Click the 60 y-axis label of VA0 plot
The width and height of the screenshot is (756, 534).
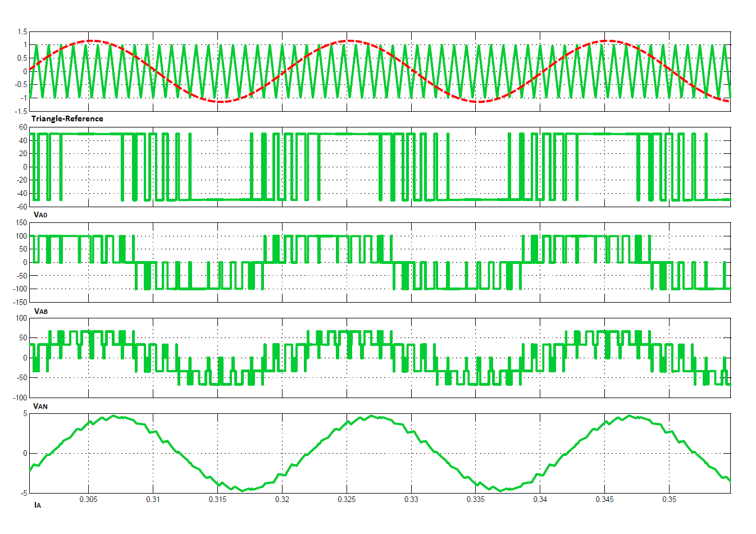[x=24, y=127]
